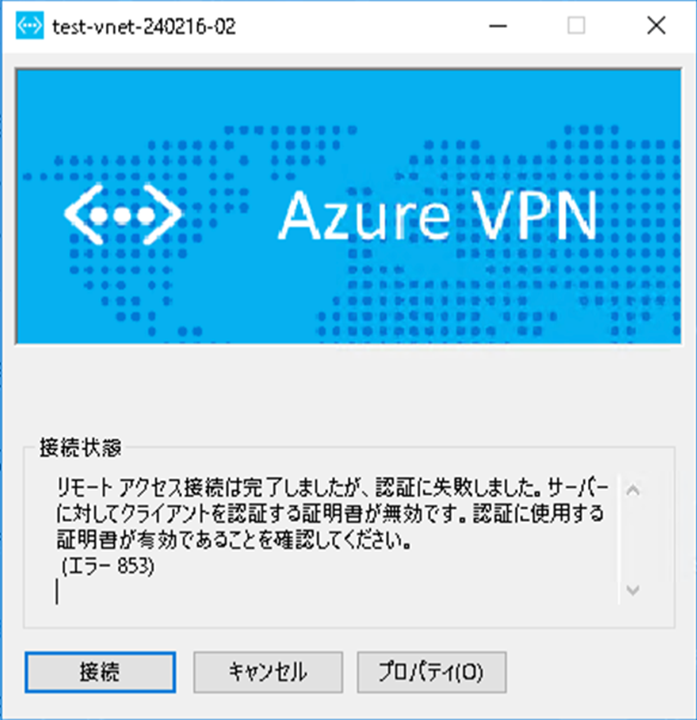
Task: Click the line starting with リモート アクセス接続
Action: tap(330, 492)
